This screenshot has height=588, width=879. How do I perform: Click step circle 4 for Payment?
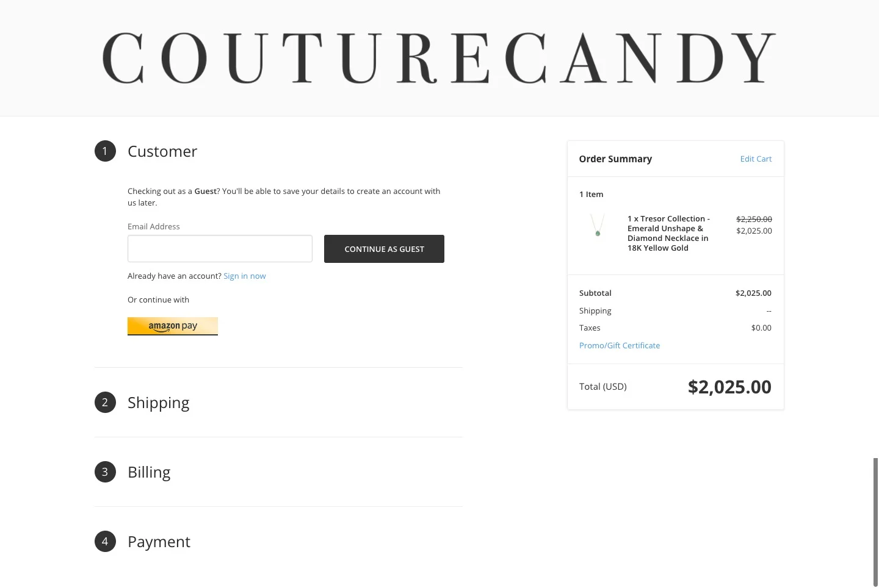pyautogui.click(x=104, y=541)
